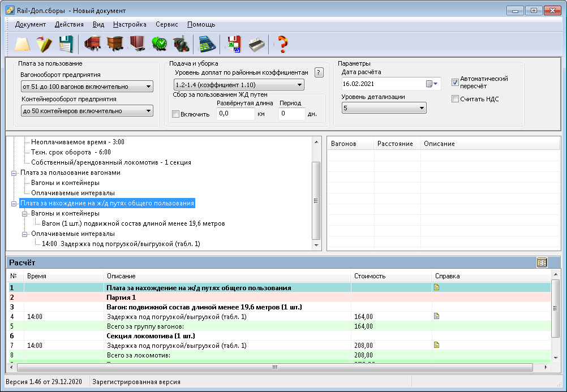Select the Неоплачиваемое время - 3:00 tree item
Viewport: 567px width, 392px height.
coord(78,142)
